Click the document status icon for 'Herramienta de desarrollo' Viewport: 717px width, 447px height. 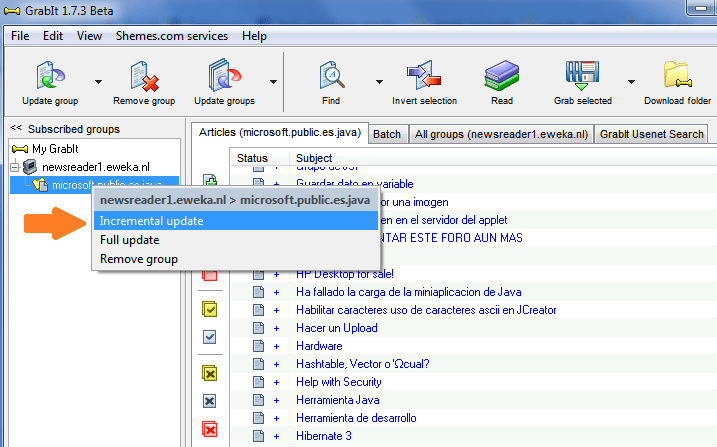pyautogui.click(x=258, y=418)
